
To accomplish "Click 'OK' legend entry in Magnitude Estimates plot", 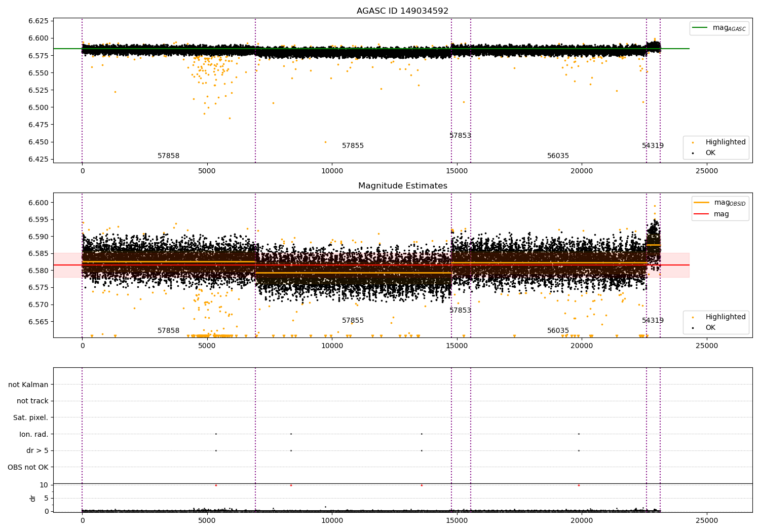I will (x=704, y=328).
